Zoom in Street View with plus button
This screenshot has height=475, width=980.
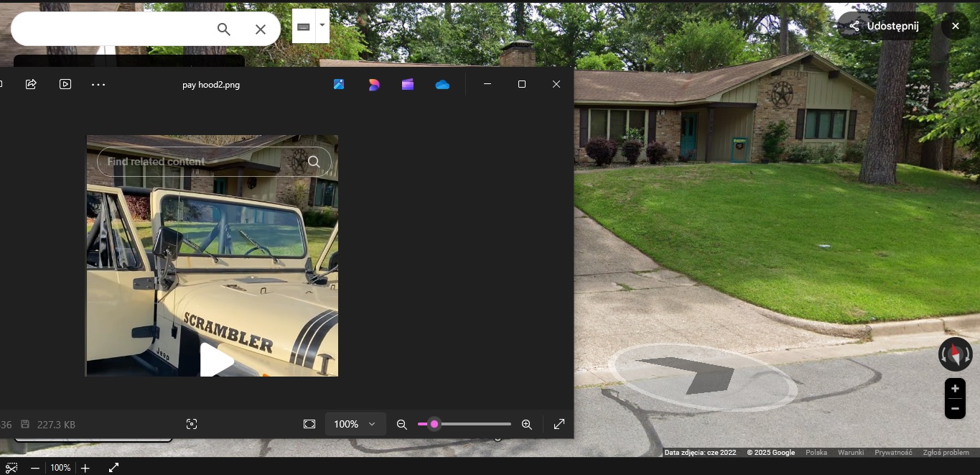pos(955,389)
